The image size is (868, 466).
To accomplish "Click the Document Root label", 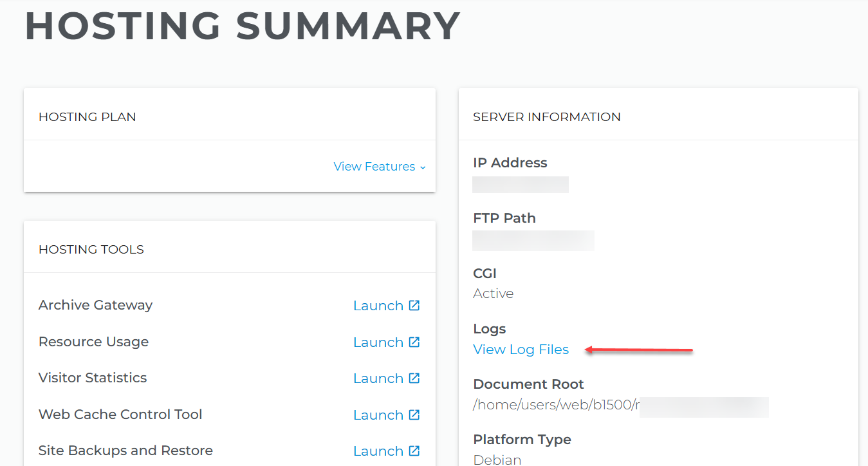I will tap(528, 384).
